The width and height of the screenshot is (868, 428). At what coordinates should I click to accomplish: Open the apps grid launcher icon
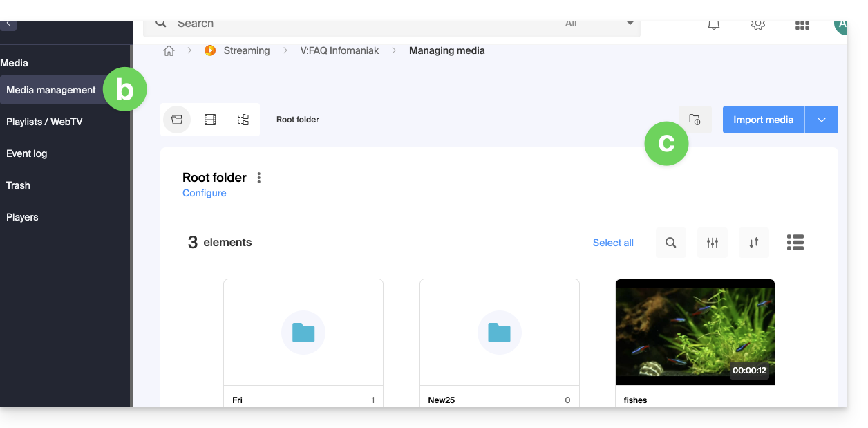[802, 25]
